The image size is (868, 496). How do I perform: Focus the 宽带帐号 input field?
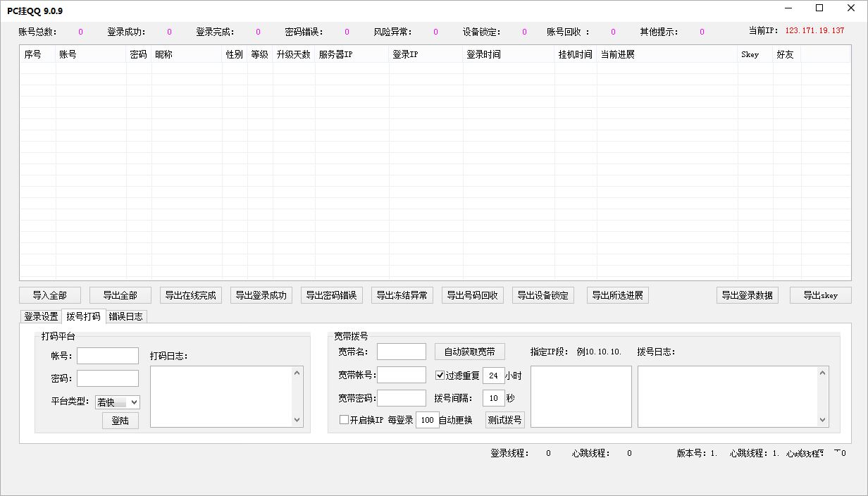pyautogui.click(x=402, y=375)
